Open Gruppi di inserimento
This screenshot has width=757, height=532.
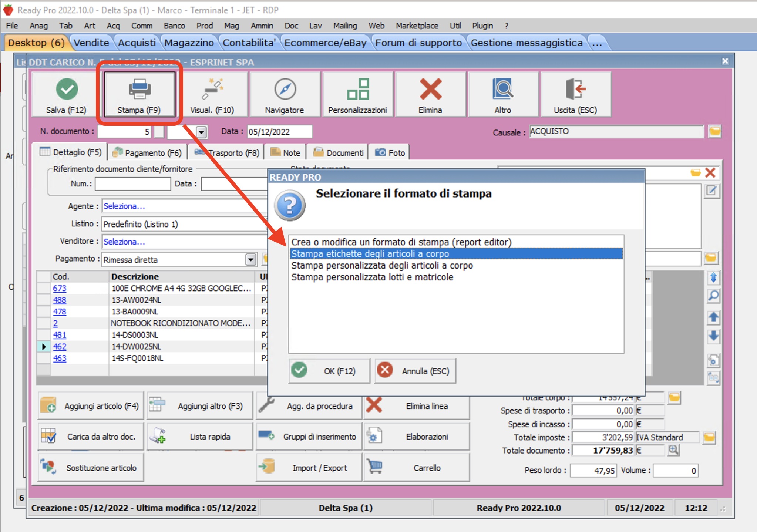pyautogui.click(x=309, y=437)
